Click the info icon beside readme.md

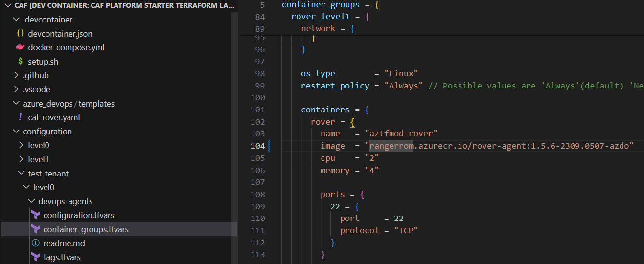click(35, 243)
